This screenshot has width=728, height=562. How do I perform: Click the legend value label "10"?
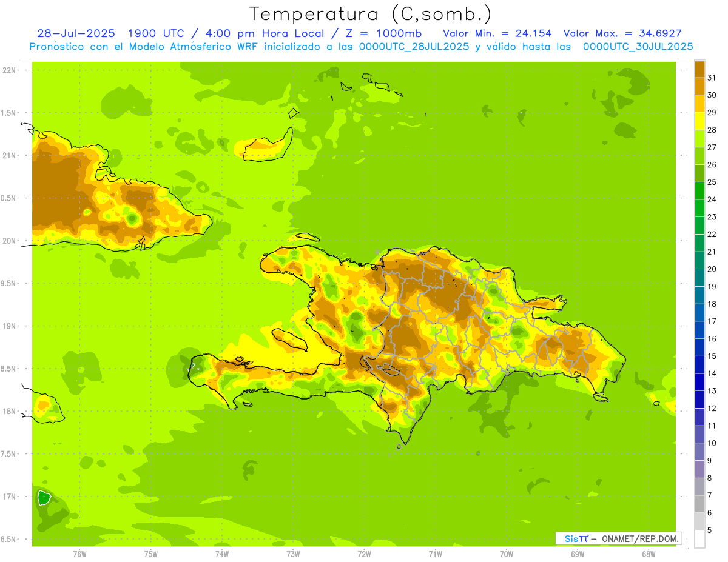(712, 443)
